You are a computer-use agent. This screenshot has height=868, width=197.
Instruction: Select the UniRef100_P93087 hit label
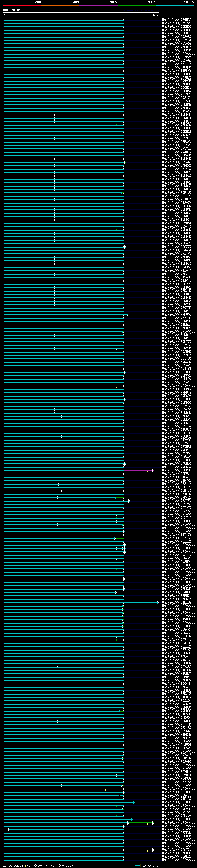tap(177, 37)
